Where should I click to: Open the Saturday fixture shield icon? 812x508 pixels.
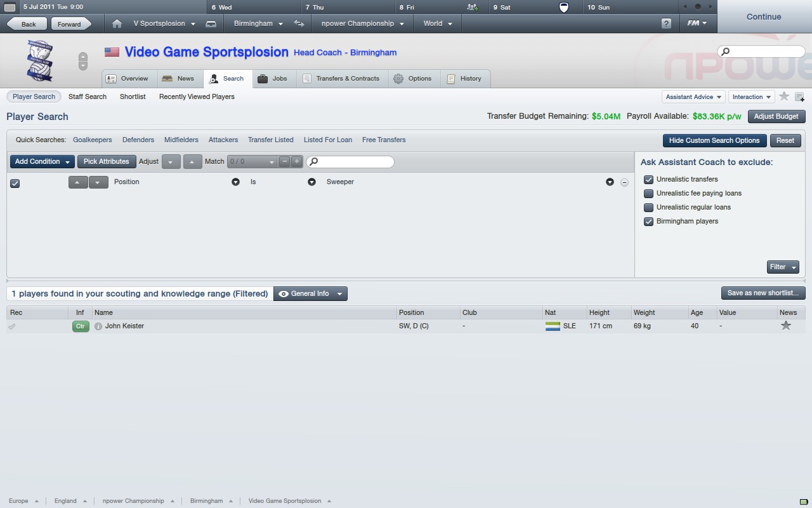pos(563,8)
